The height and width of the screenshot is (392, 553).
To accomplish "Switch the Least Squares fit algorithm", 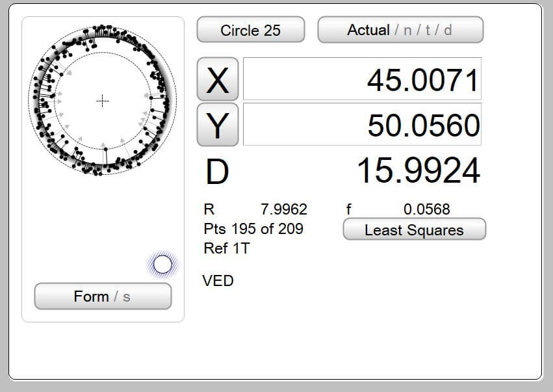I will point(414,229).
